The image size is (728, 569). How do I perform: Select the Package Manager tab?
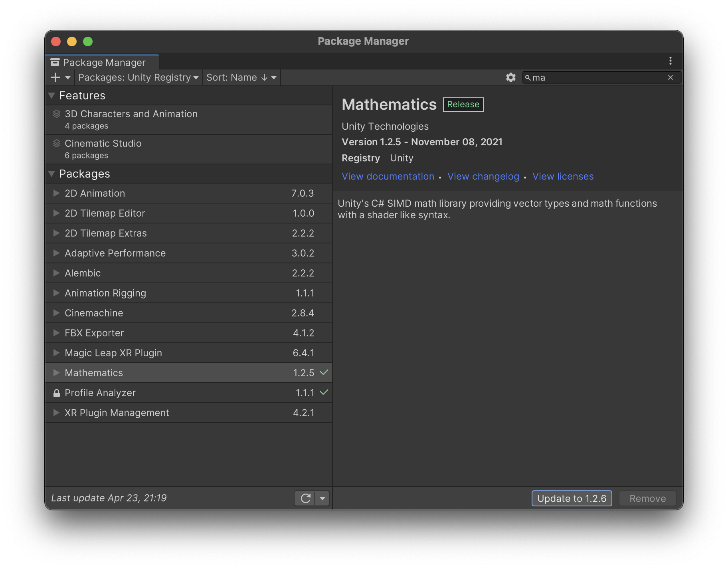[102, 62]
